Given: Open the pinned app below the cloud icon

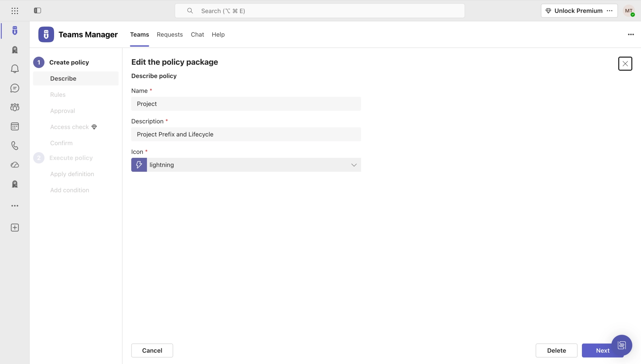Looking at the screenshot, I should pyautogui.click(x=15, y=184).
